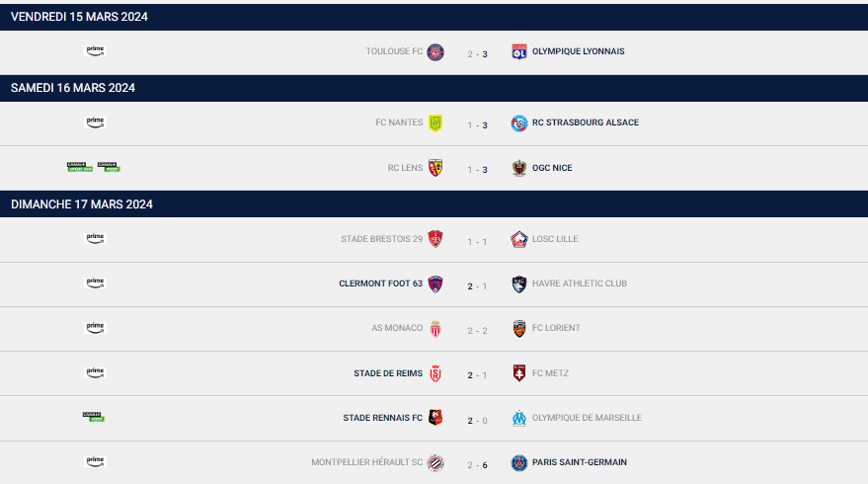Click the Toulouse FC club crest

[x=435, y=52]
